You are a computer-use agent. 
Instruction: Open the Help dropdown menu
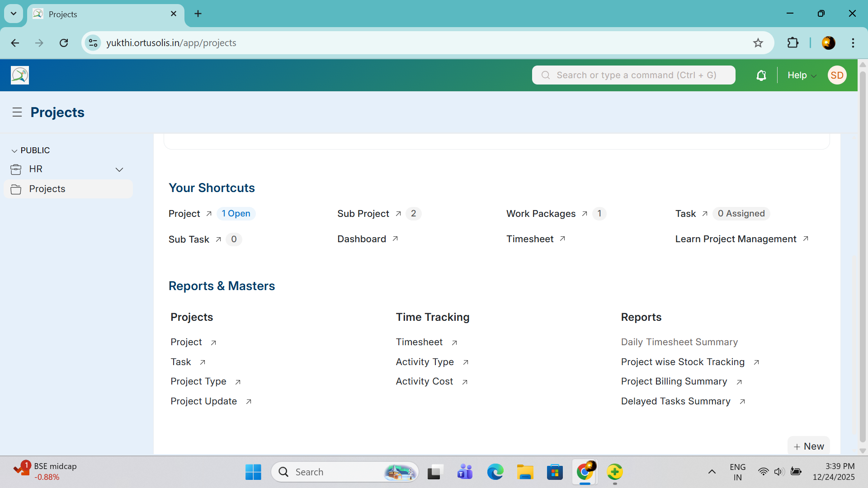(x=802, y=75)
